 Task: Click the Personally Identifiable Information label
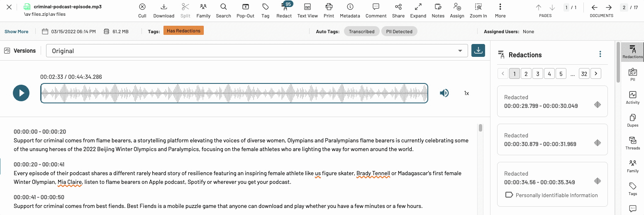[x=556, y=195]
